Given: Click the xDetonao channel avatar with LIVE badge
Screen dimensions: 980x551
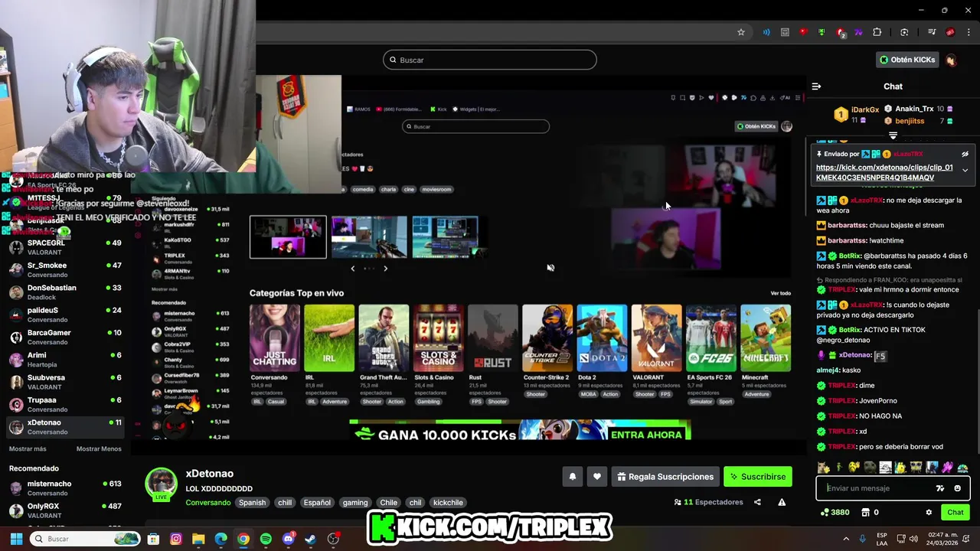Looking at the screenshot, I should [x=161, y=484].
